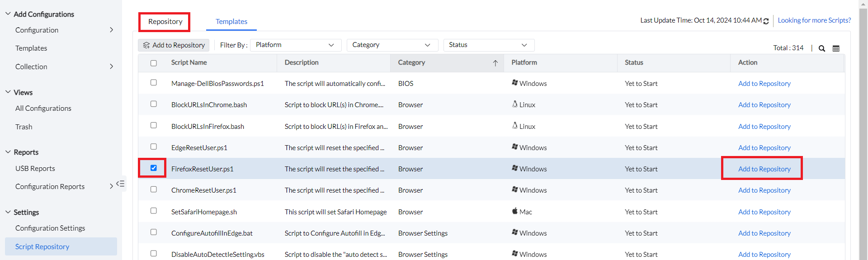This screenshot has height=260, width=868.
Task: Open the Looking for more Scripts link
Action: pos(814,20)
